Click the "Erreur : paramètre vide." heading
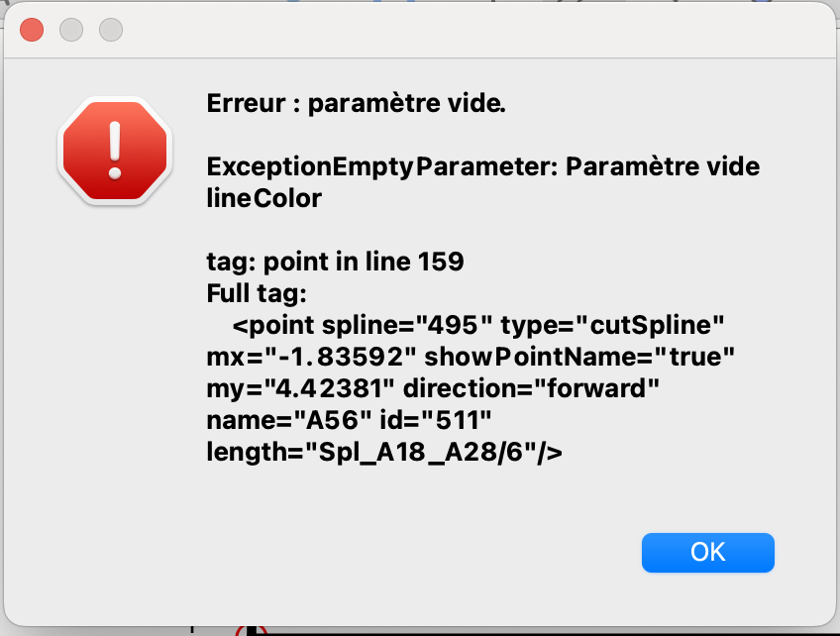Viewport: 840px width, 636px height. pyautogui.click(x=357, y=103)
